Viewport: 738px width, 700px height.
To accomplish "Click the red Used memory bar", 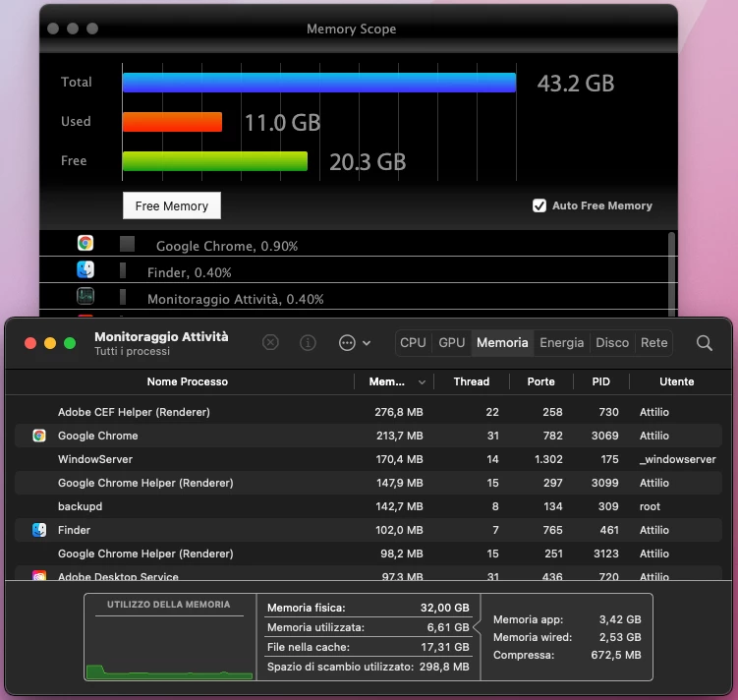I will tap(172, 122).
